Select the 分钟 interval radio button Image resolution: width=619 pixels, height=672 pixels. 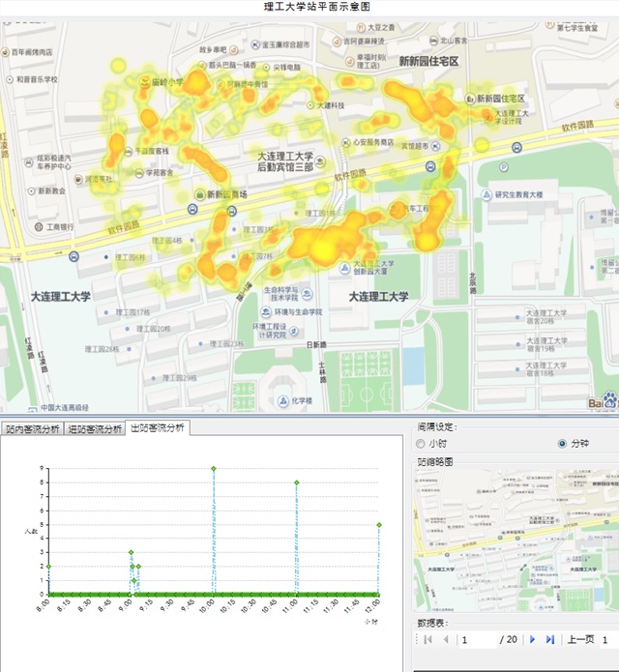[563, 443]
